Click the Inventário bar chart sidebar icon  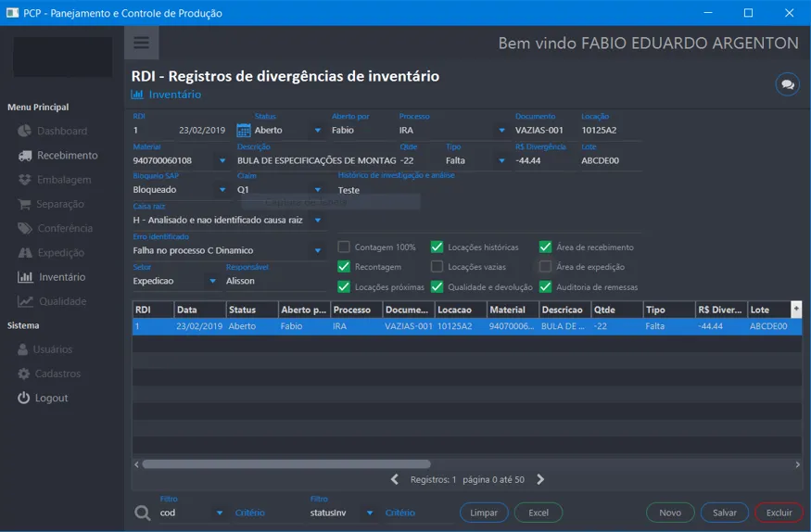click(x=25, y=277)
